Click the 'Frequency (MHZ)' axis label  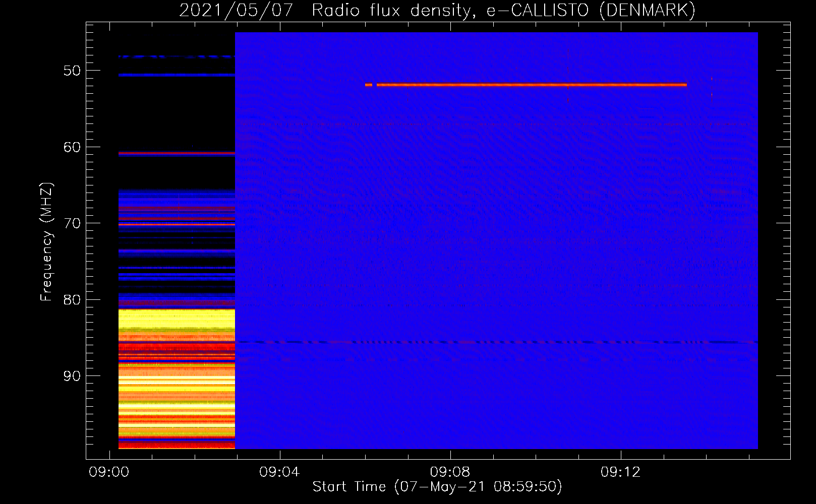[x=46, y=242]
